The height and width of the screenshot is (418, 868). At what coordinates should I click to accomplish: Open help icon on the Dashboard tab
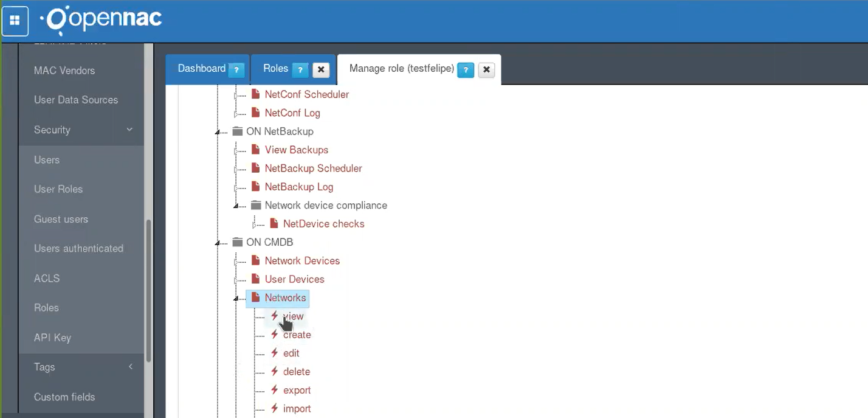tap(236, 70)
